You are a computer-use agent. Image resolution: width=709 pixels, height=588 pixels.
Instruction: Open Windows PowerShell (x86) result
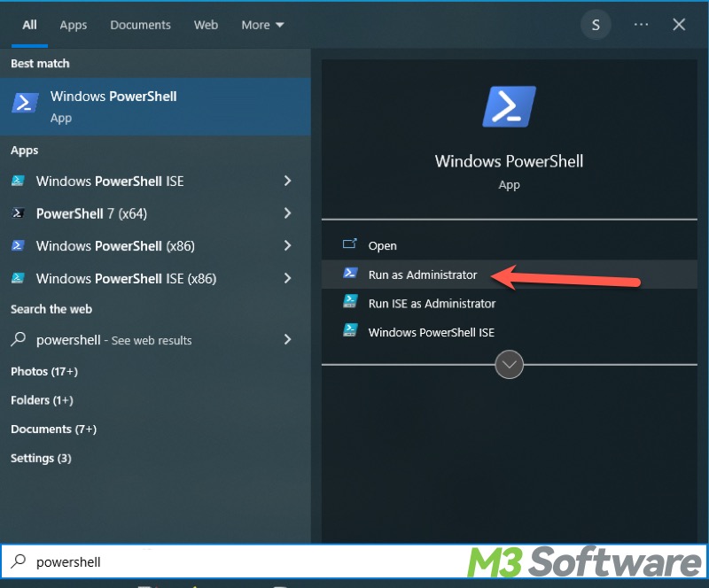(x=155, y=246)
